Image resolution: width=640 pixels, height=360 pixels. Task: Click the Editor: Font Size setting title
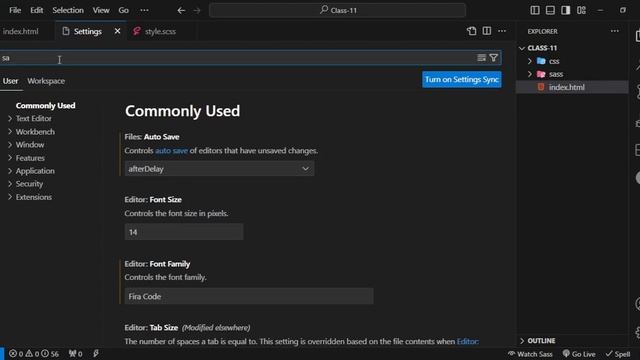point(153,200)
